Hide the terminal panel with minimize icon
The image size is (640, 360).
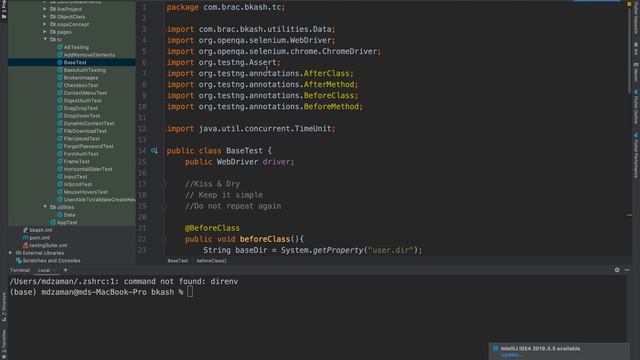click(627, 270)
